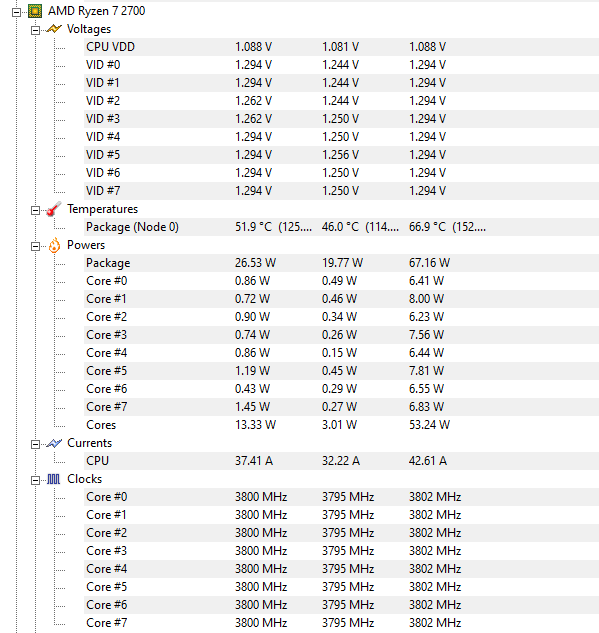Image resolution: width=599 pixels, height=633 pixels.
Task: Collapse the Currents section
Action: [x=36, y=444]
